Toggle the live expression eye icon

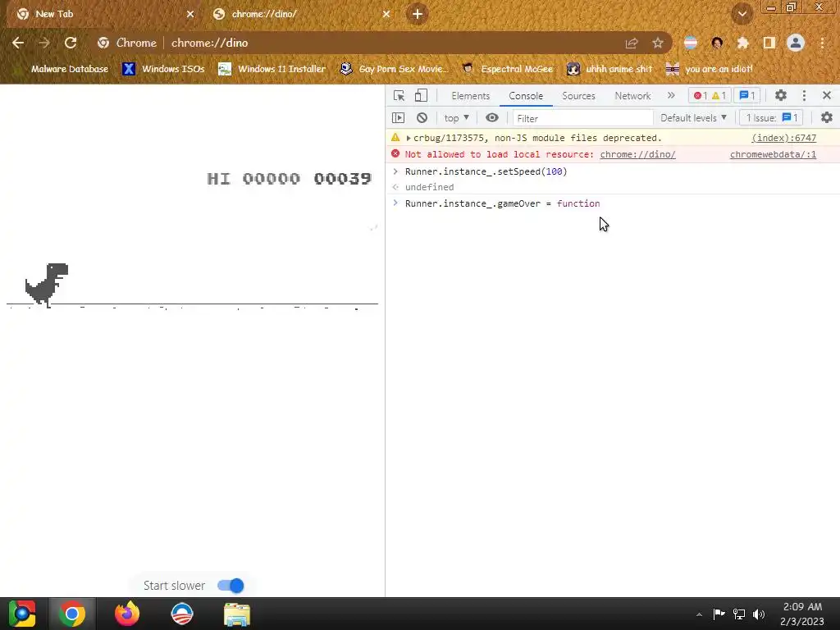(492, 118)
